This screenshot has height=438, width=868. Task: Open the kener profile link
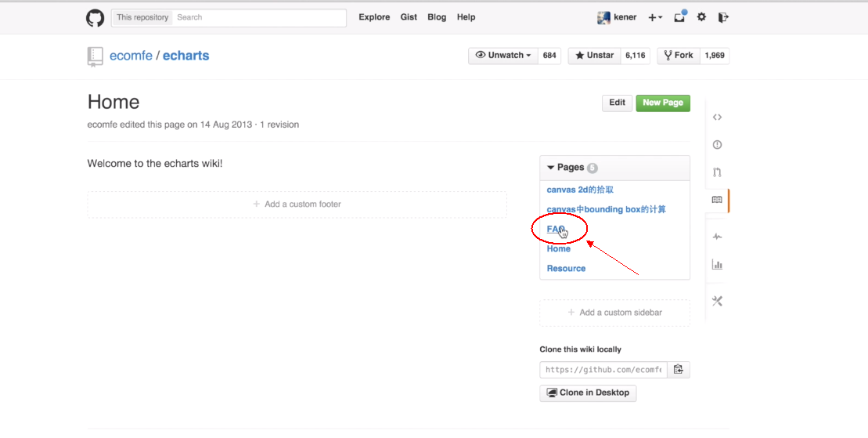pyautogui.click(x=625, y=17)
